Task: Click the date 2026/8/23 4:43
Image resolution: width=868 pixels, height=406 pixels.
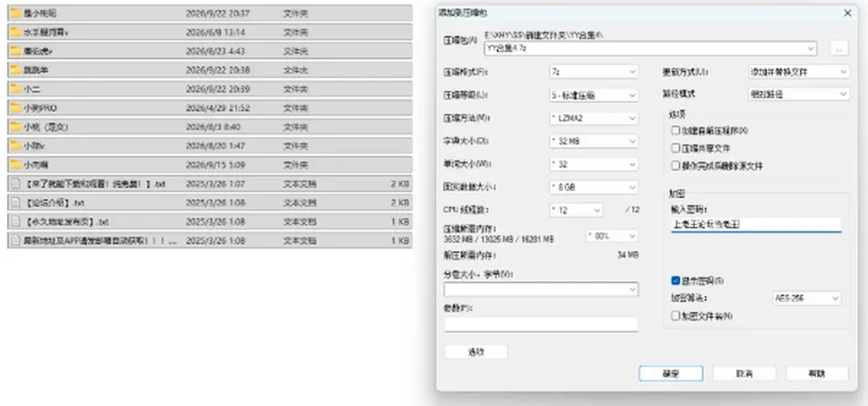Action: tap(215, 51)
